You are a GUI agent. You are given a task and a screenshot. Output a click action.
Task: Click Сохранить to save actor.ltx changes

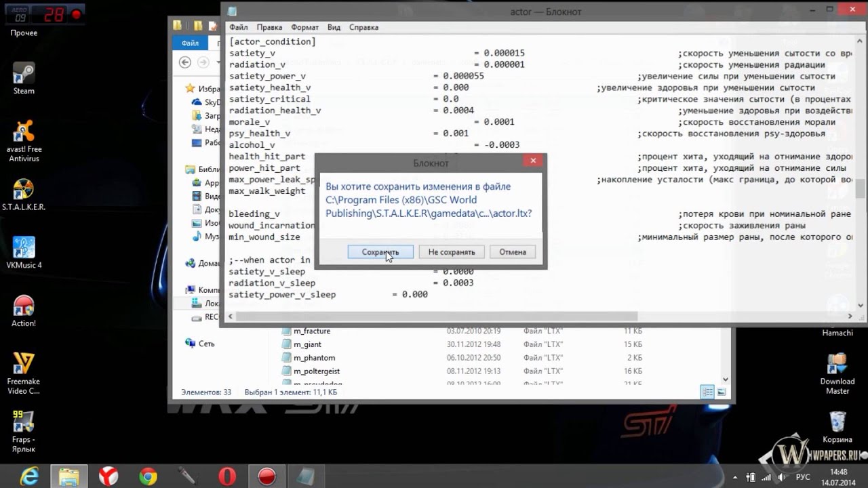tap(380, 251)
